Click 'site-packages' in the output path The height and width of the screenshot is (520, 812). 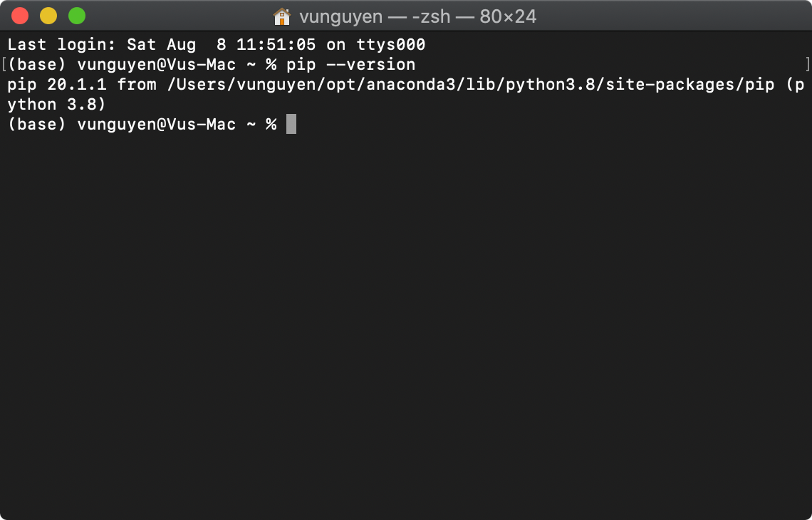(x=670, y=85)
